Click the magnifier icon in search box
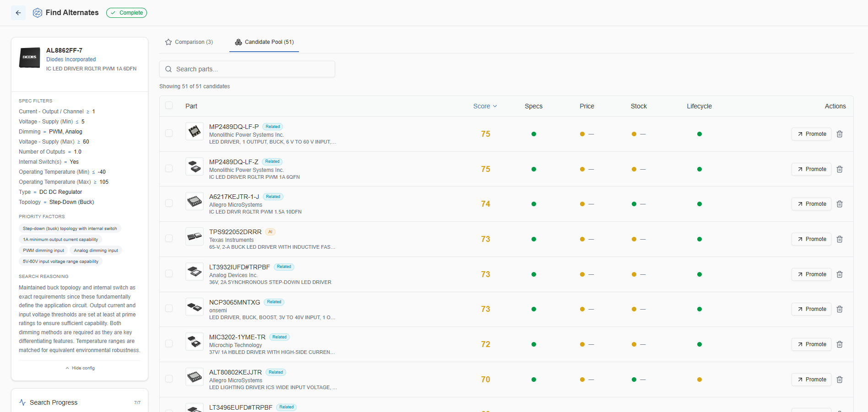The width and height of the screenshot is (868, 412). point(168,69)
